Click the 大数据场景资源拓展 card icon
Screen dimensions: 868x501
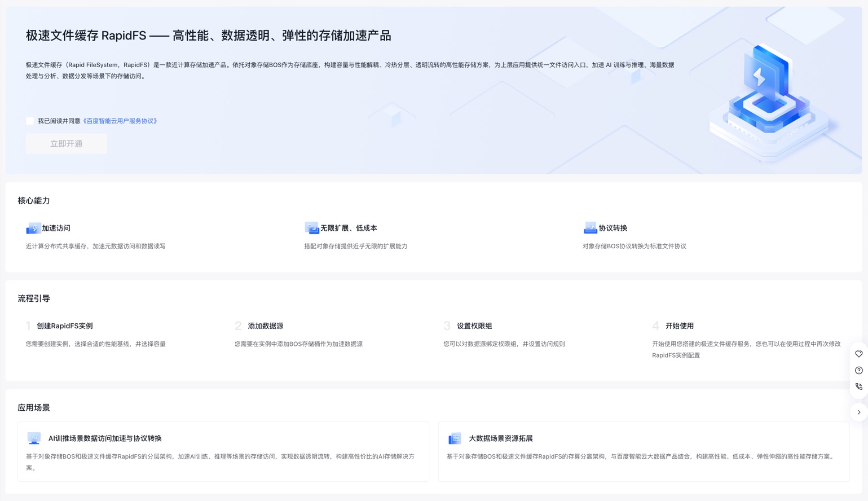tap(455, 438)
